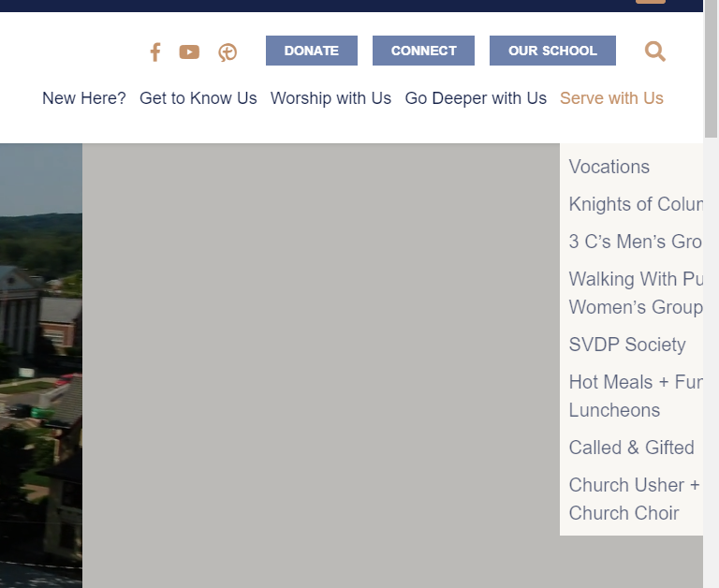Open Hot Meals + Funeral Luncheons link
The image size is (719, 588).
click(635, 396)
